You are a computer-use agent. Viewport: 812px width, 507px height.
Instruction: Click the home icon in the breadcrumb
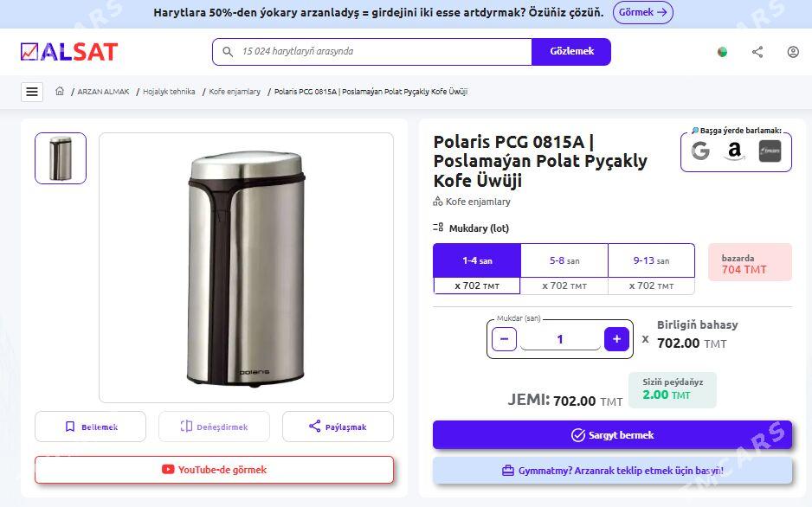click(60, 91)
